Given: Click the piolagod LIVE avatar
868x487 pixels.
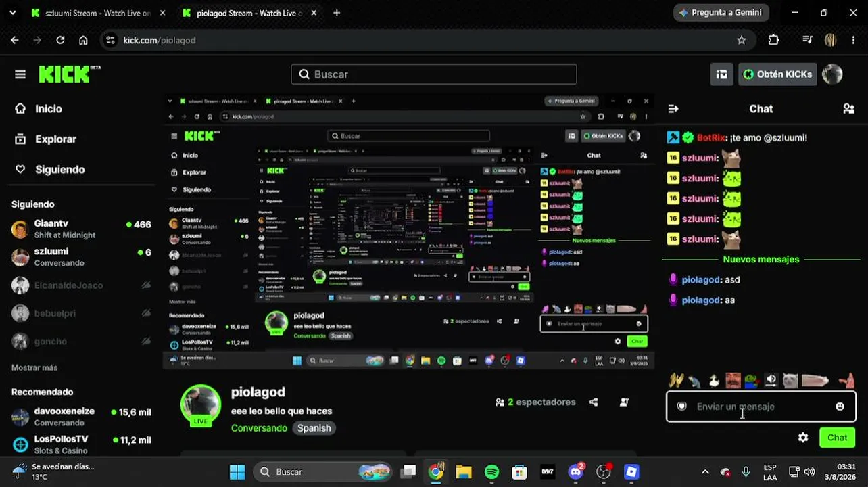Looking at the screenshot, I should [x=201, y=407].
